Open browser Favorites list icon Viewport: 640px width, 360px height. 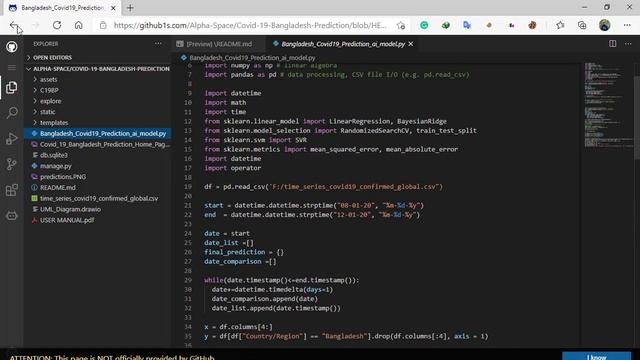pos(560,25)
